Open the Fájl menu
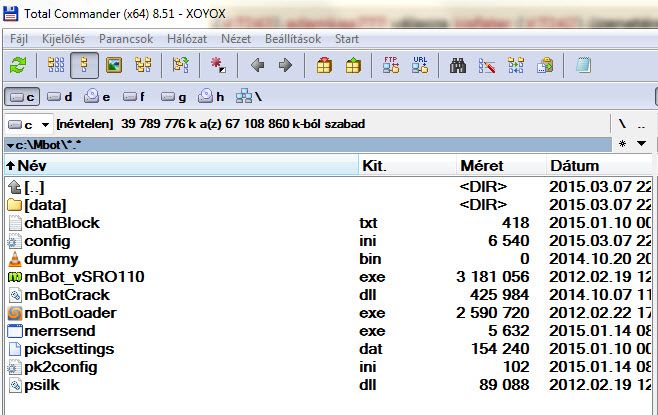 19,39
